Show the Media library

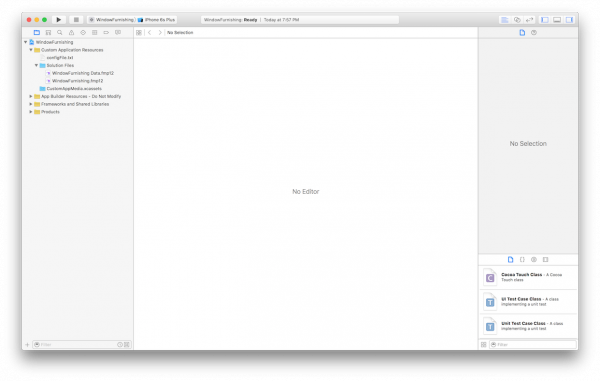click(x=546, y=259)
